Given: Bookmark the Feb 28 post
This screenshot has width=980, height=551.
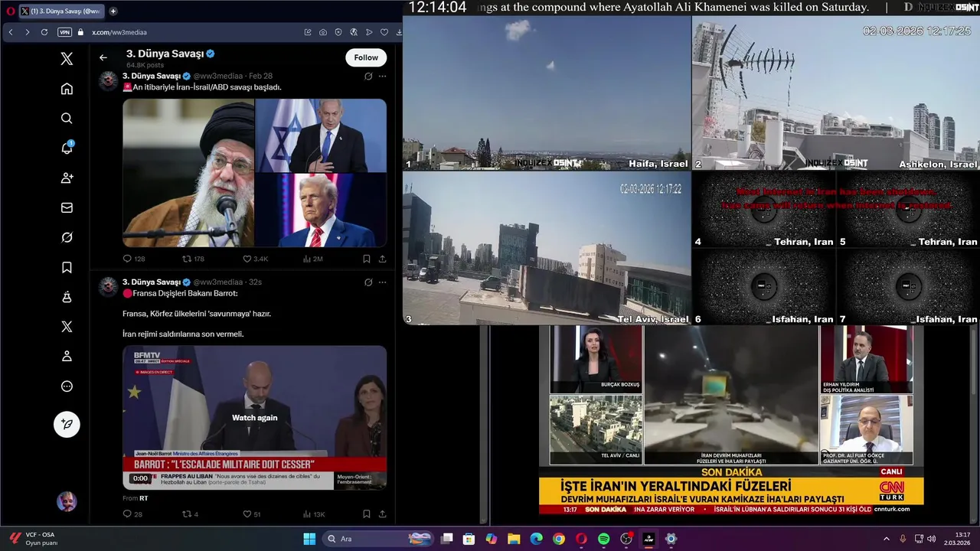Looking at the screenshot, I should click(367, 259).
